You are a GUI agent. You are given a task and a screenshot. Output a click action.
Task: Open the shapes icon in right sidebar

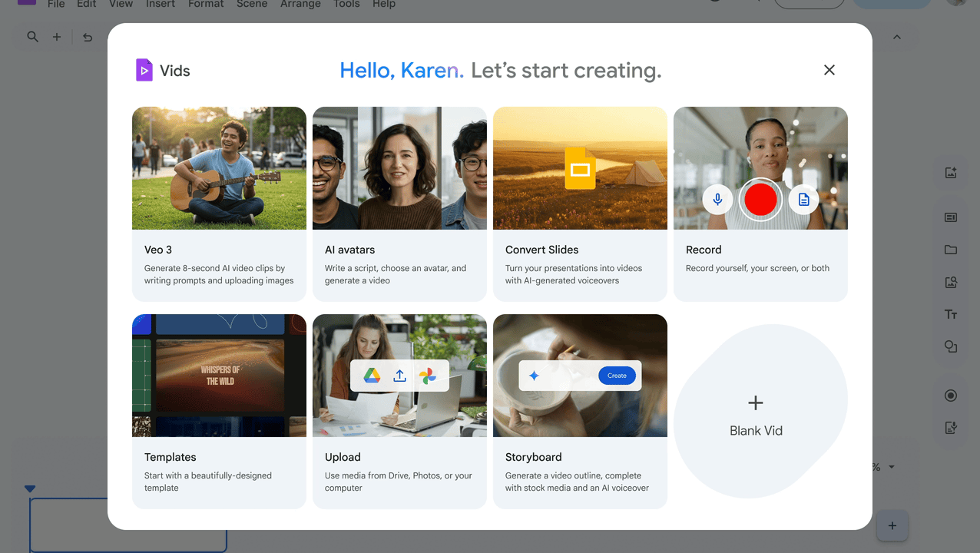tap(951, 346)
